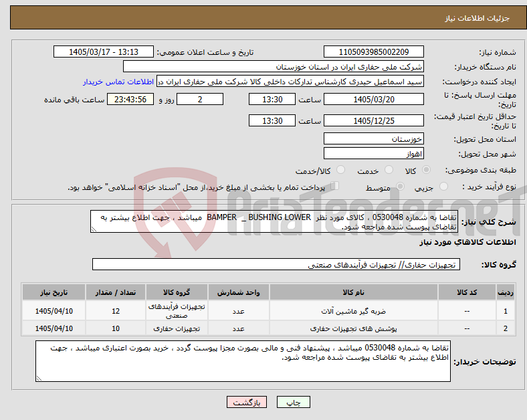Click the جزئیات اطلاعات نیاز page title

tap(478, 18)
